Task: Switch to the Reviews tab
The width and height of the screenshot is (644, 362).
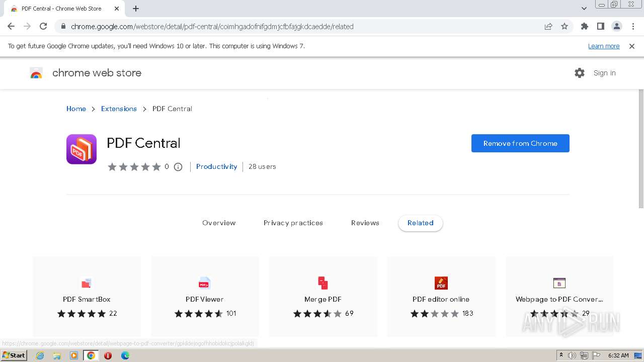Action: tap(365, 223)
